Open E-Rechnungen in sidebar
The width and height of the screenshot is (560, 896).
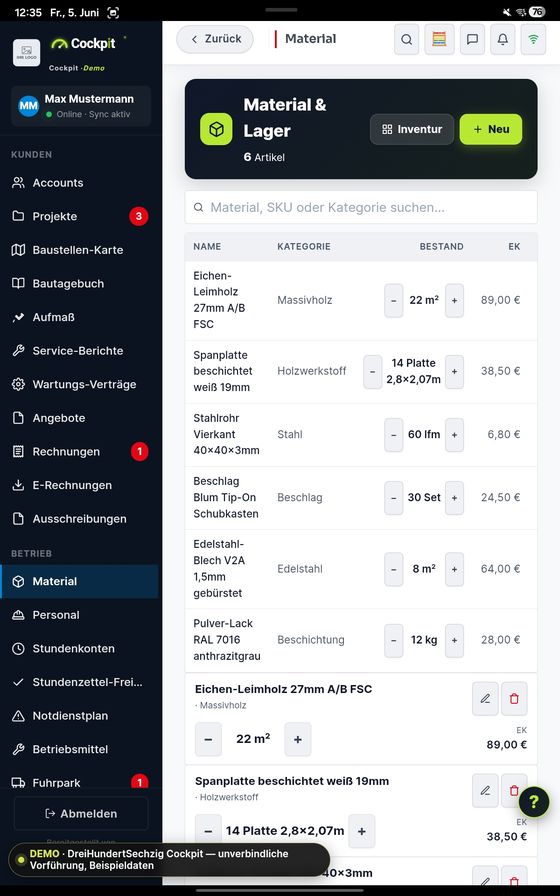pyautogui.click(x=79, y=486)
